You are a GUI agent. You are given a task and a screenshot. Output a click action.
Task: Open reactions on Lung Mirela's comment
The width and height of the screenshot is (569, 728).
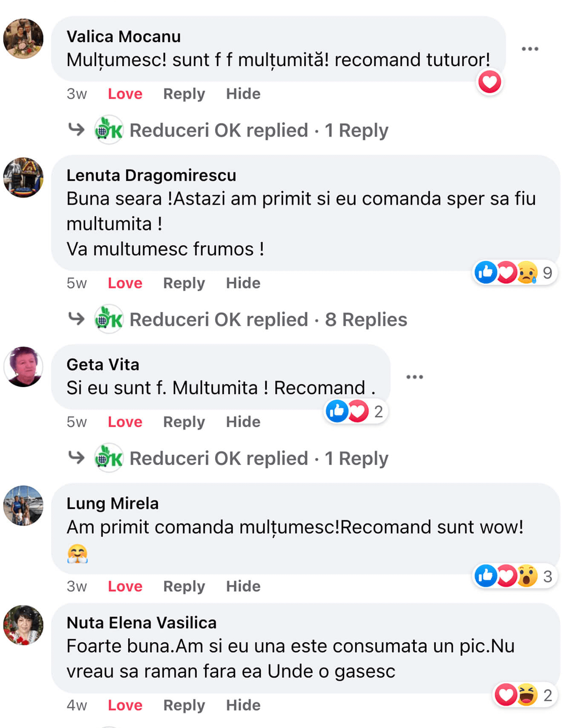(514, 576)
